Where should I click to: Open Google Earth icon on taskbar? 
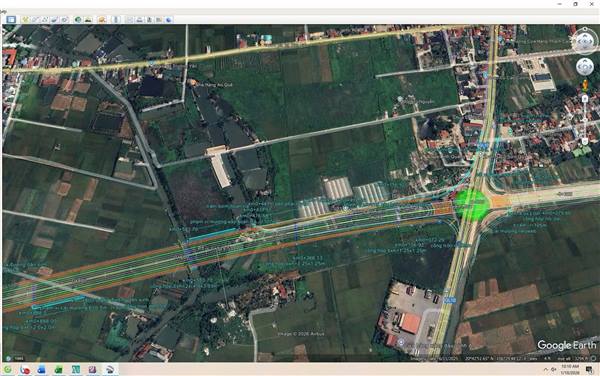pos(109,369)
